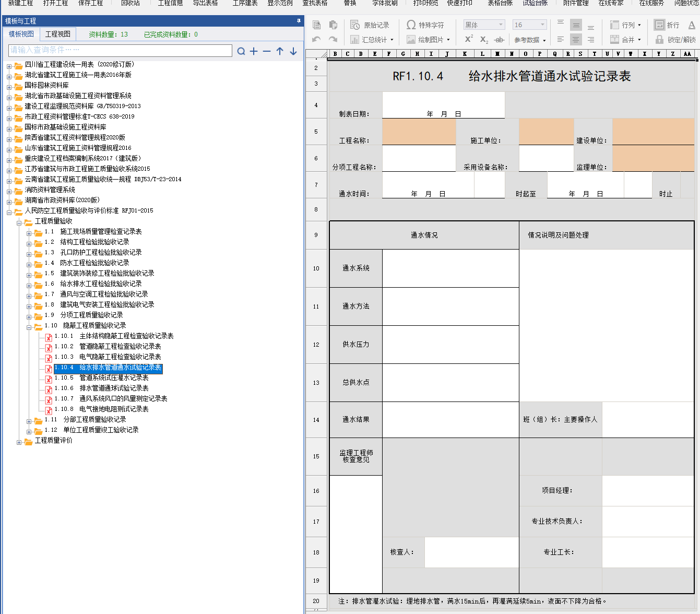Select 1.10.1 主体结构隐蔽工程检查验收记录表
This screenshot has width=700, height=614.
[x=114, y=336]
